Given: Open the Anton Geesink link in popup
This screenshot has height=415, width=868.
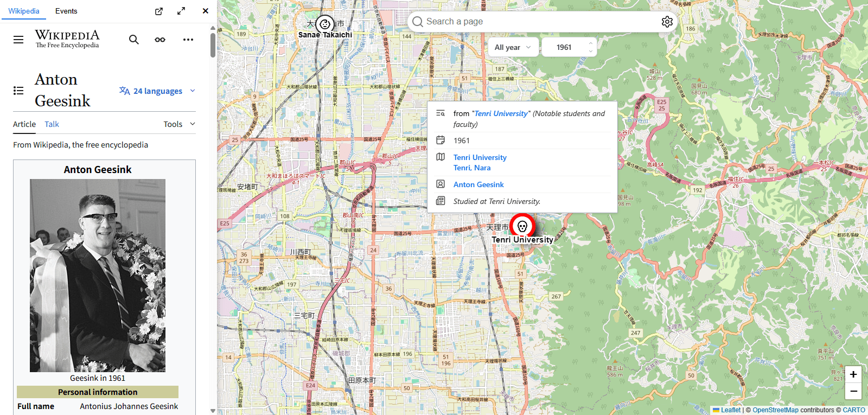Looking at the screenshot, I should pyautogui.click(x=478, y=184).
